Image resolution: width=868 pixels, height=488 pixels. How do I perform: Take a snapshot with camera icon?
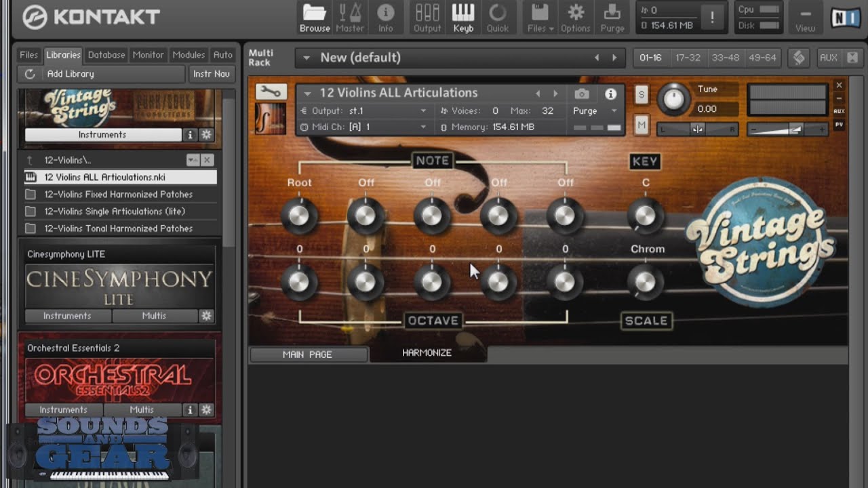point(582,94)
